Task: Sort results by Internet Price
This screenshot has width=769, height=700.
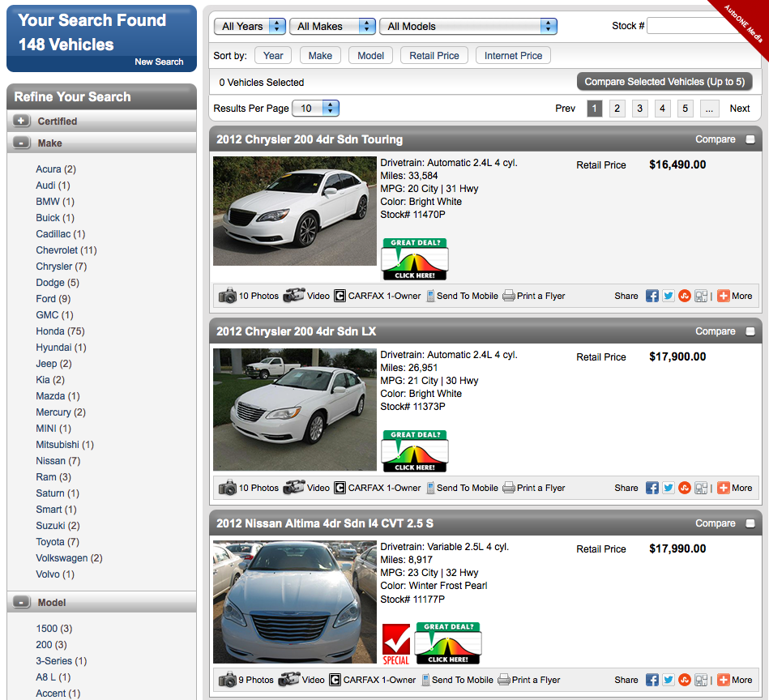Action: pyautogui.click(x=513, y=56)
